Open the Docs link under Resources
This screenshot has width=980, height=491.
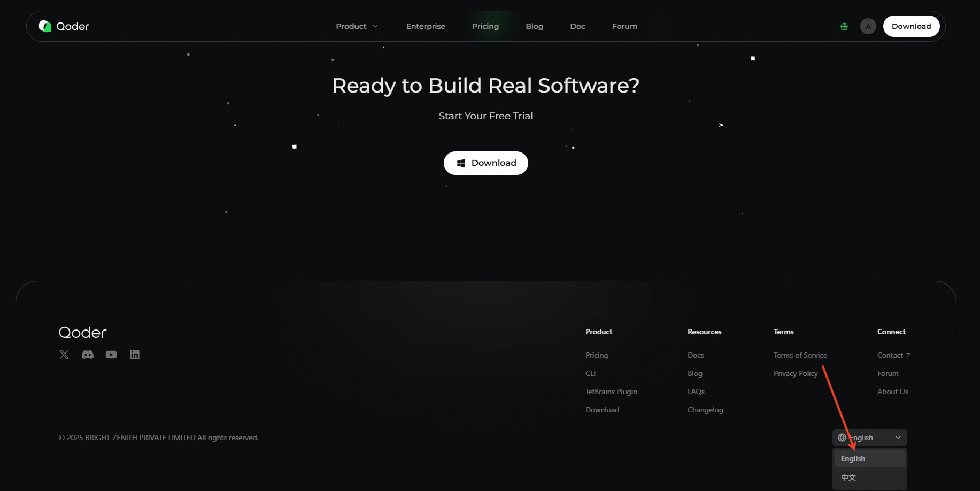[x=696, y=355]
